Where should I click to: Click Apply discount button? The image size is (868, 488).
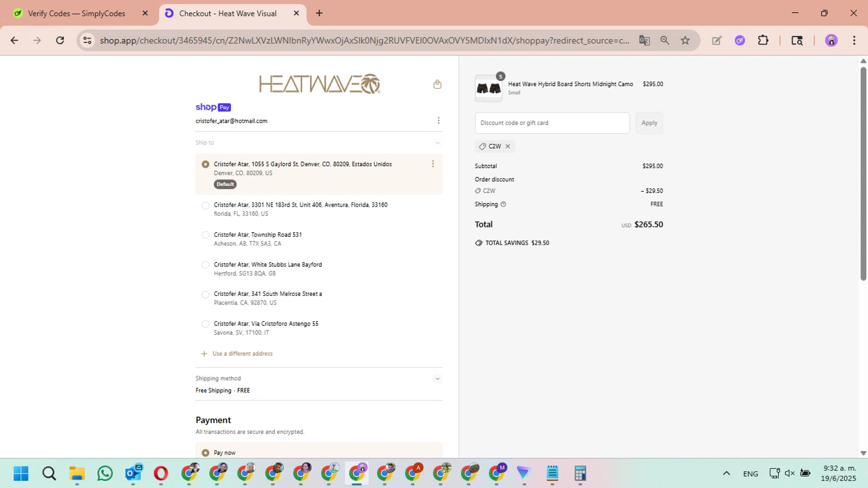coord(649,123)
